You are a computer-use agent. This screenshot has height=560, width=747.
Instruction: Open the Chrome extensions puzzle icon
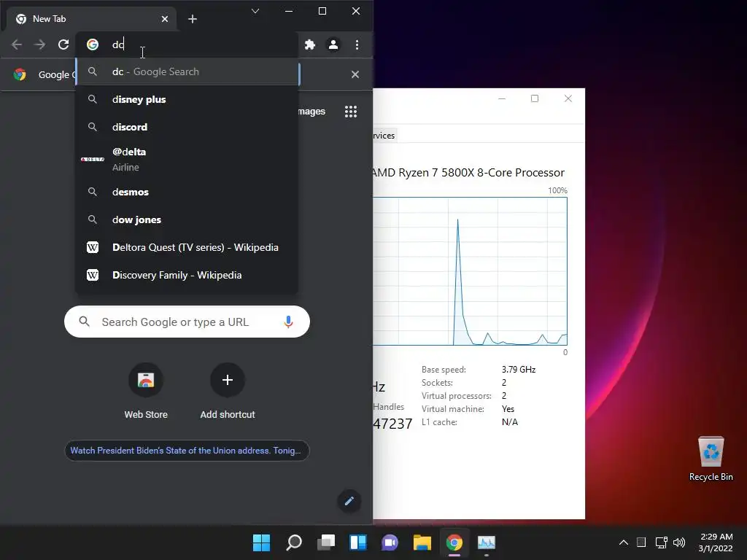pos(310,44)
